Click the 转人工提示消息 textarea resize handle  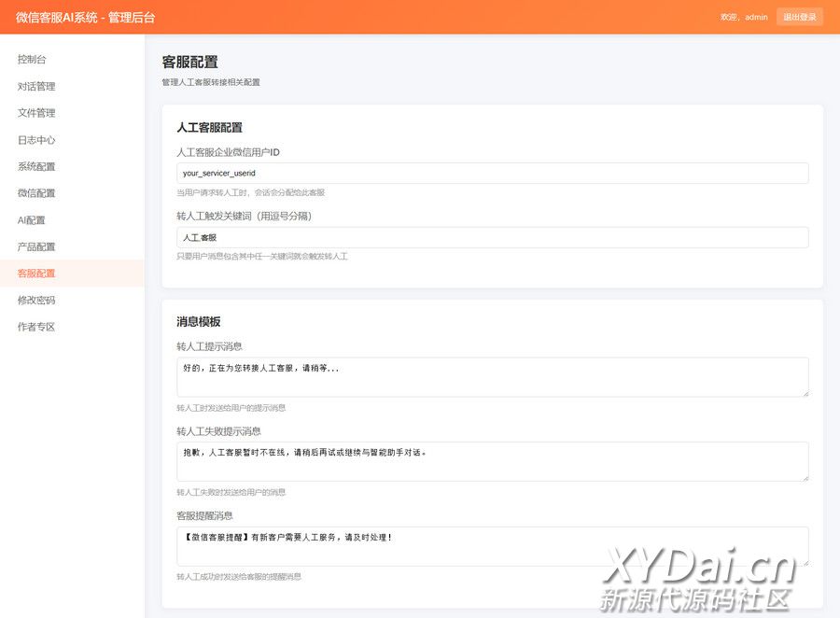pyautogui.click(x=805, y=393)
